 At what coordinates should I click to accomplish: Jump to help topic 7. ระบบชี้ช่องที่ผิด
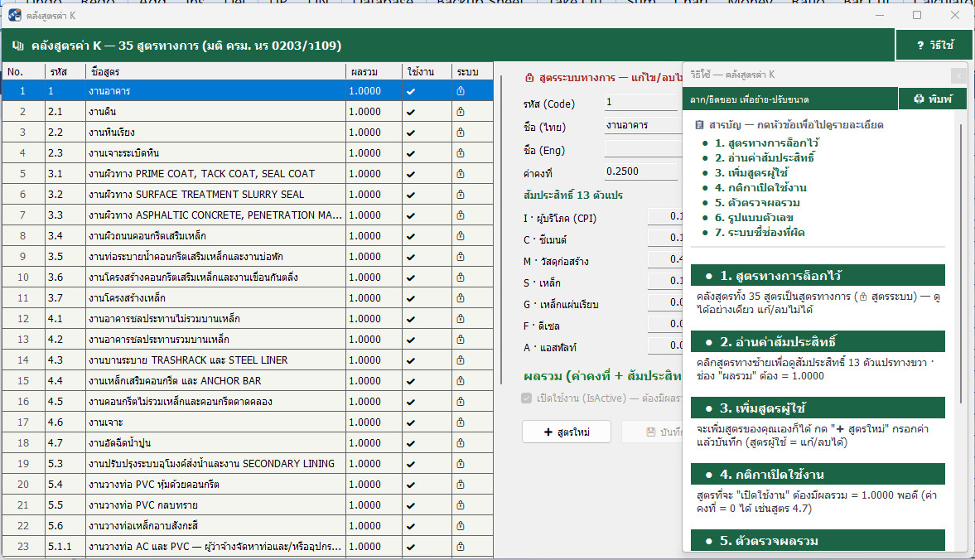click(760, 233)
